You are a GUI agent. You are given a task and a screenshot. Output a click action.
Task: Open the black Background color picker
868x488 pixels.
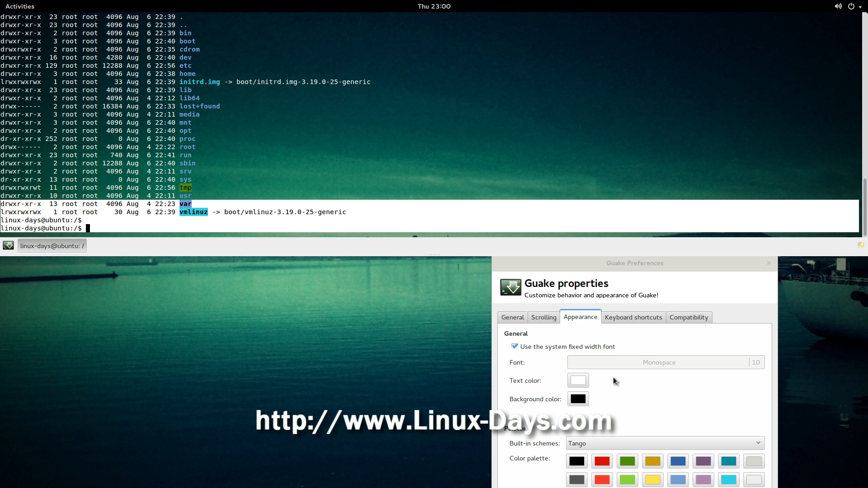click(578, 399)
